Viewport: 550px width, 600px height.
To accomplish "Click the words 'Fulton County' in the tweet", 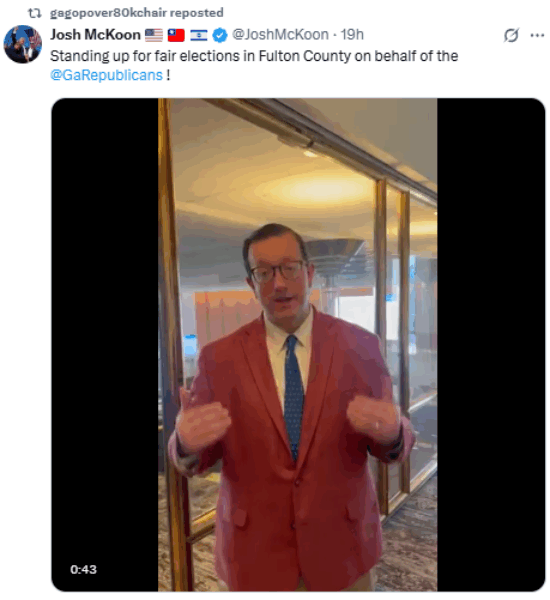I will (x=305, y=56).
